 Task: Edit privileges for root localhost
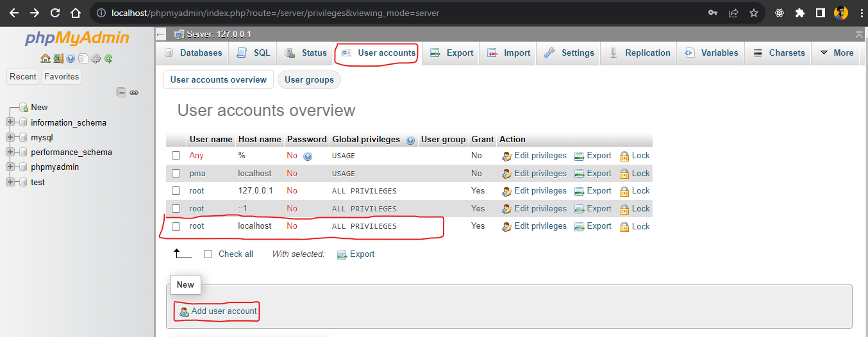535,226
